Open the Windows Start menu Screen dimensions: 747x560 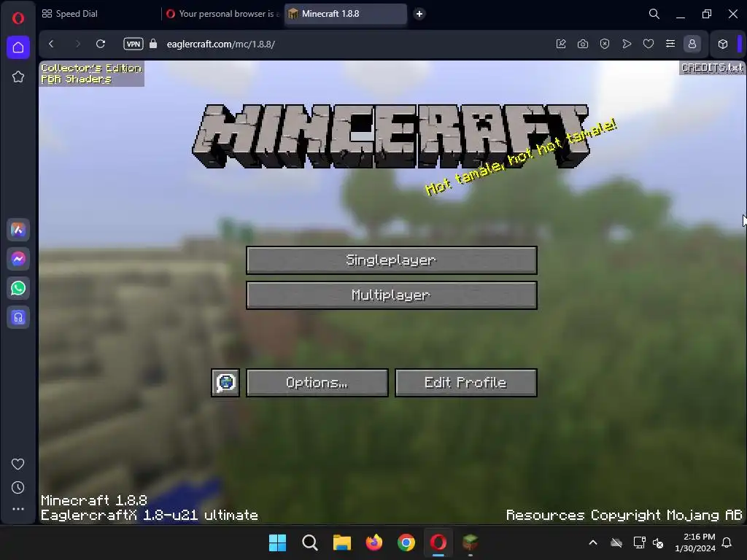277,542
